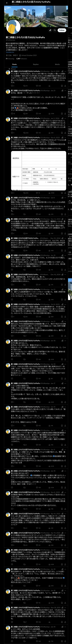View analytics of the Dec 25, 2024 post

[51, 250]
